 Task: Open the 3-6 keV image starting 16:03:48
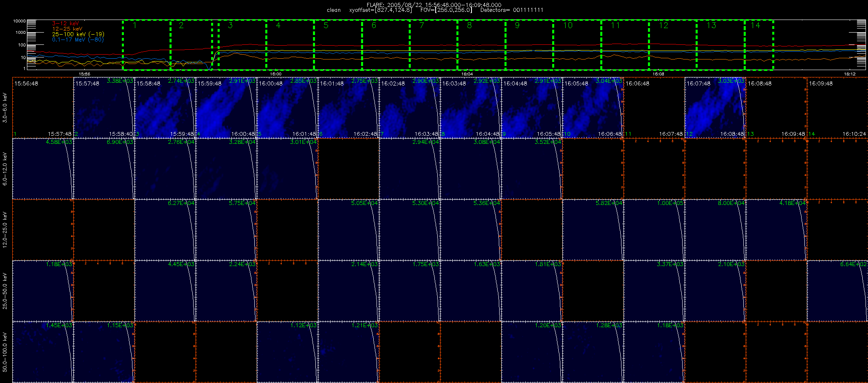(x=471, y=108)
